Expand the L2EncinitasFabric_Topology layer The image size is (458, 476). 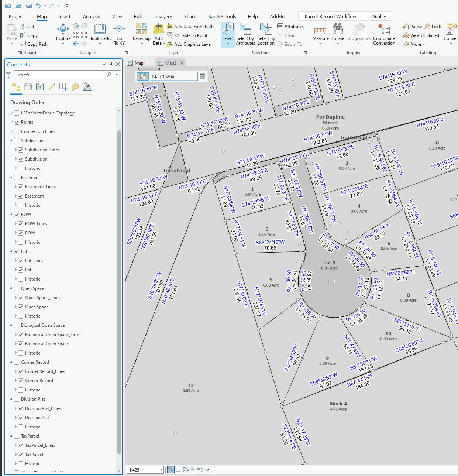11,113
